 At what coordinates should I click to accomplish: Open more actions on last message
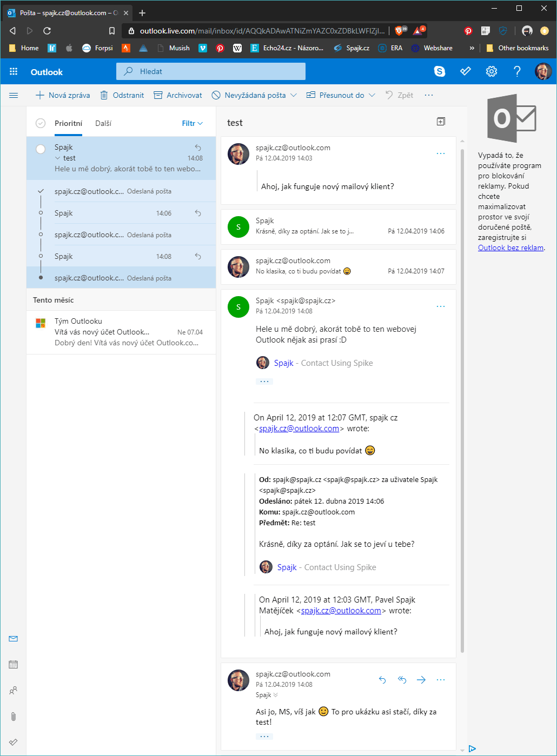pyautogui.click(x=441, y=680)
